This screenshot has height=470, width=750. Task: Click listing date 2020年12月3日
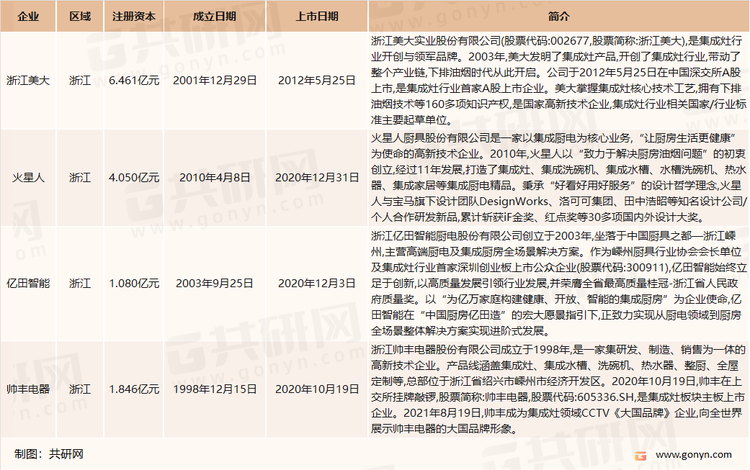(317, 283)
